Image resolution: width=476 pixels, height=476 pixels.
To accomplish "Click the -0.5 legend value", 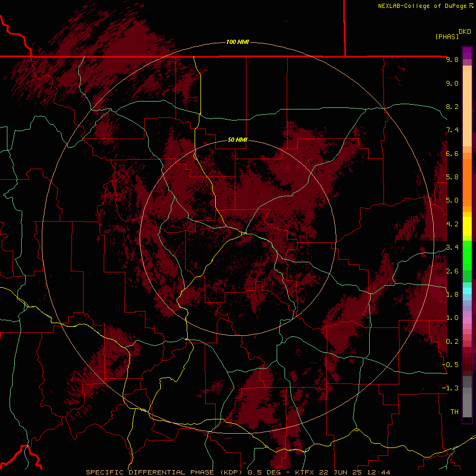I will tap(450, 365).
